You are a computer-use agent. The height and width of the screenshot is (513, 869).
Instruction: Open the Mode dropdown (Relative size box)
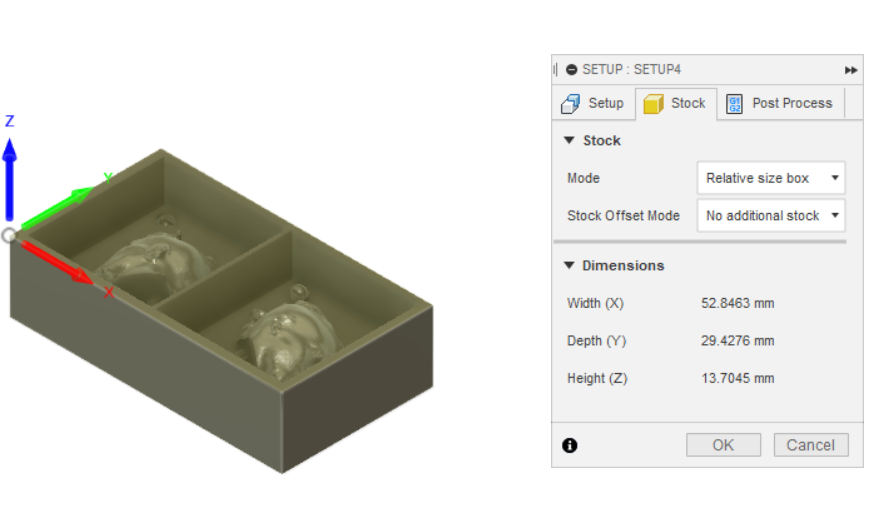click(771, 178)
